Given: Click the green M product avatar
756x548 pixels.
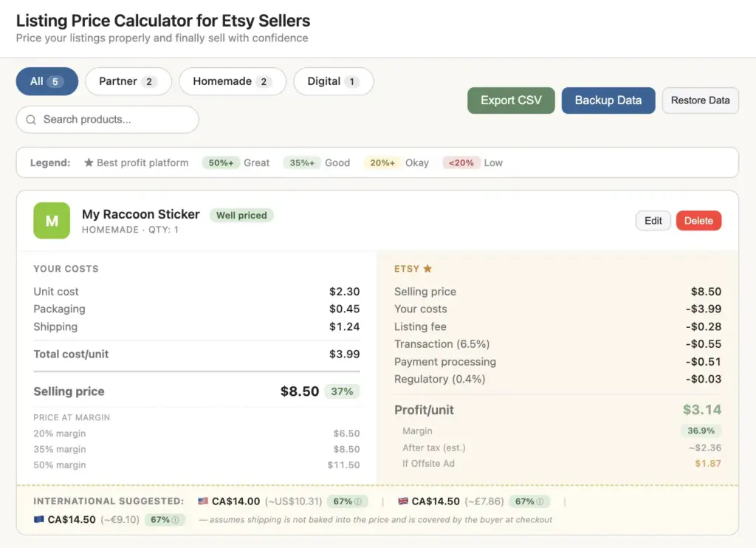Looking at the screenshot, I should [x=52, y=220].
